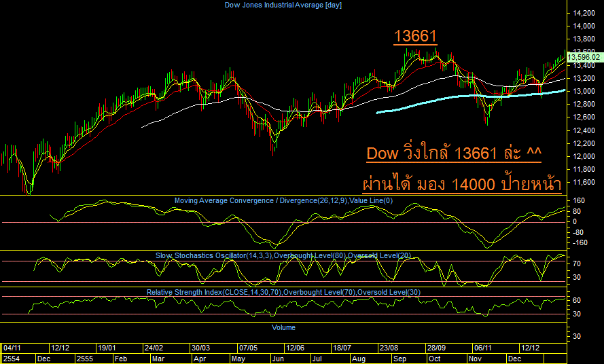Click the 11,600 price axis label
Viewport: 604px width, 364px height.
[x=584, y=182]
